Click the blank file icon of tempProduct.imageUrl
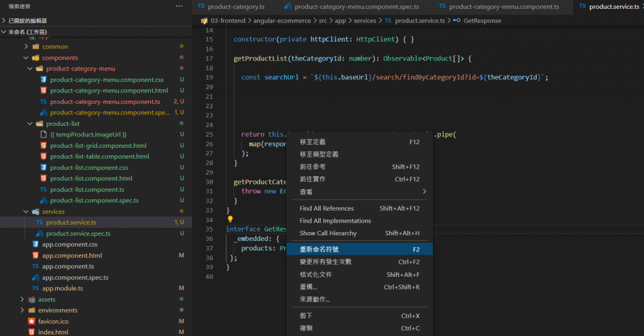 click(43, 134)
